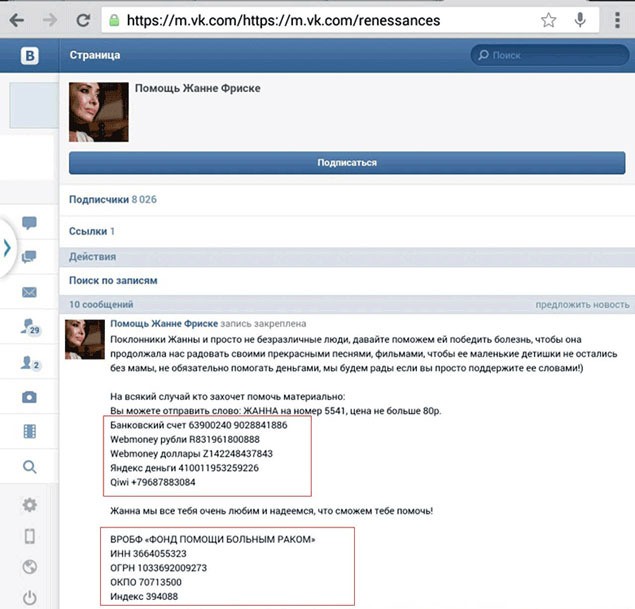Click ВРОБФ «ФОНД ПОМОЩИ БОЛЬНЫМ РАКОМ» text
This screenshot has height=609, width=635.
click(213, 539)
